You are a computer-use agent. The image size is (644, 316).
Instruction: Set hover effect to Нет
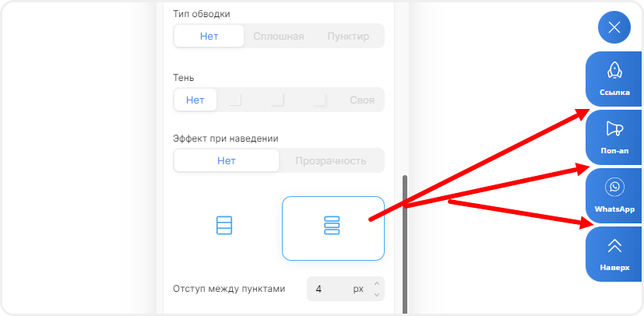(227, 160)
